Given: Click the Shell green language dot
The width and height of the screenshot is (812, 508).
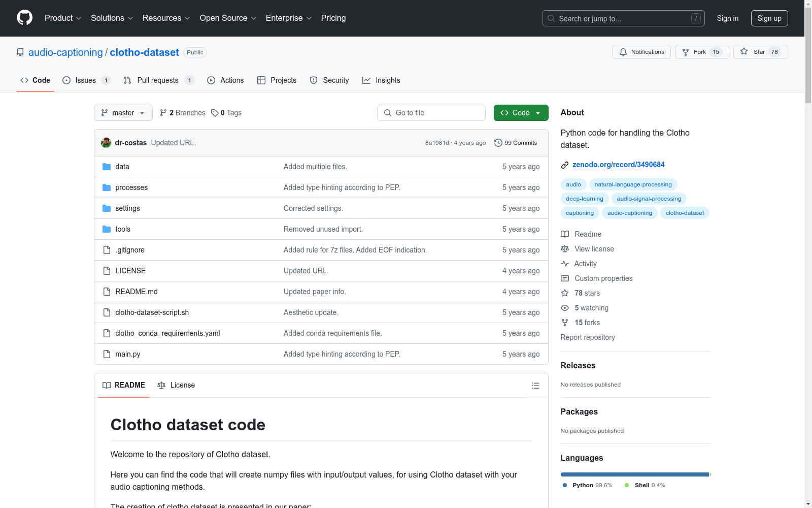Looking at the screenshot, I should pyautogui.click(x=627, y=485).
